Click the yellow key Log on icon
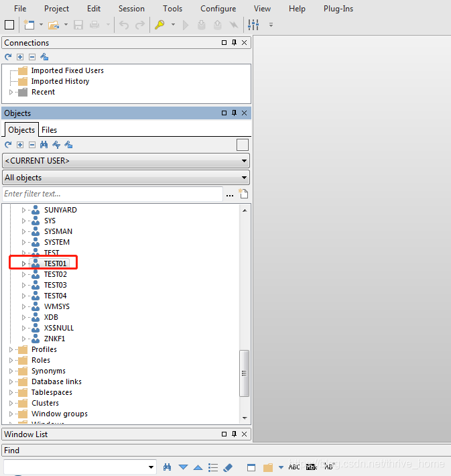This screenshot has height=476, width=451. (159, 25)
